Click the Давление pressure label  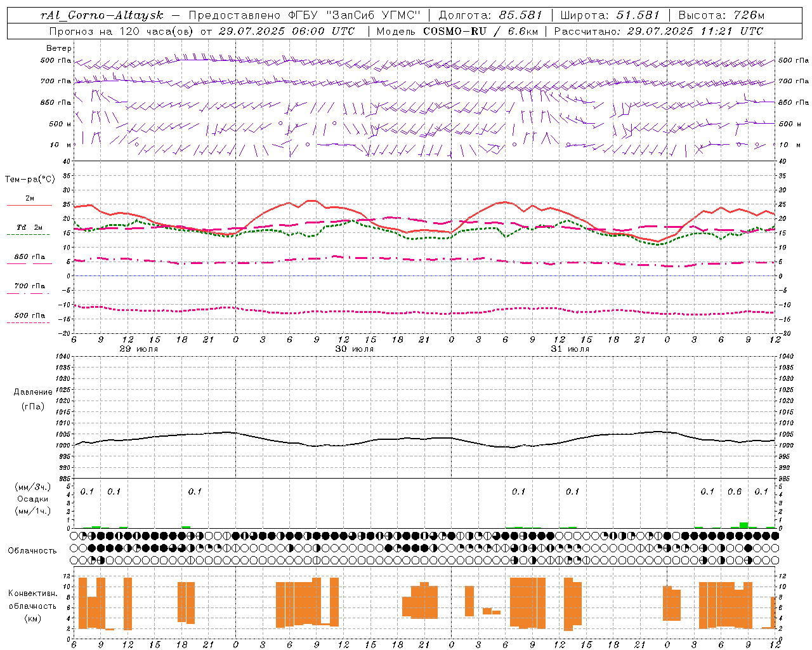[x=33, y=392]
